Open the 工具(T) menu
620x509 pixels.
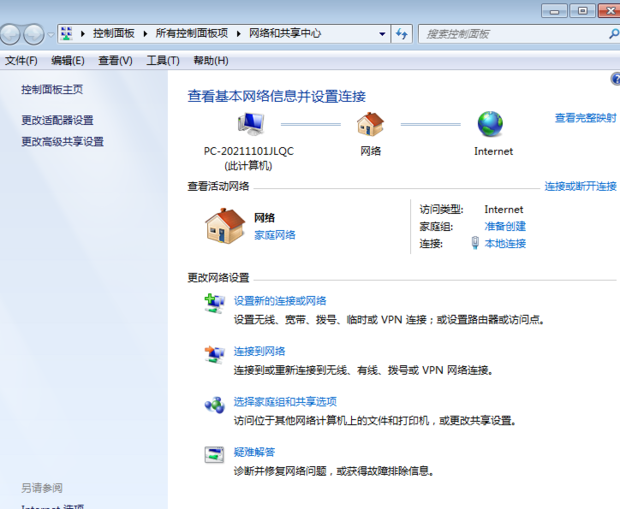click(x=163, y=61)
